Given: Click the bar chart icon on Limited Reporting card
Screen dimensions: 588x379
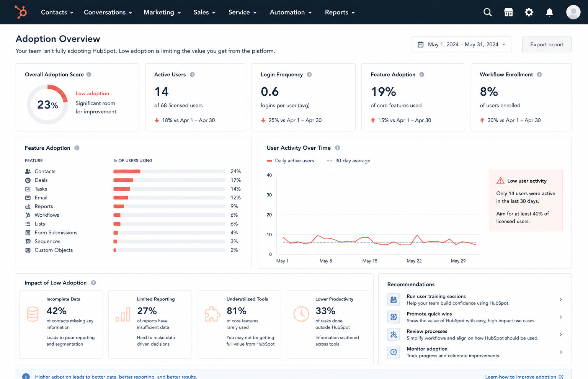Looking at the screenshot, I should click(x=123, y=314).
